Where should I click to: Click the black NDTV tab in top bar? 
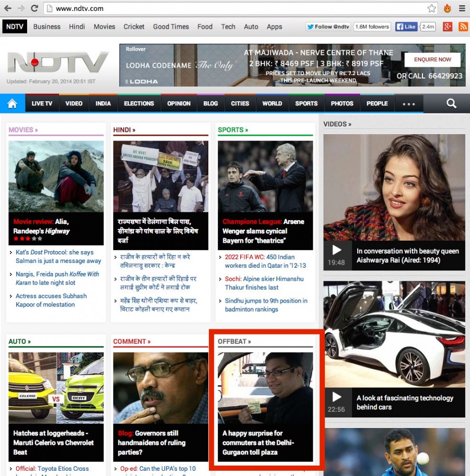[x=15, y=27]
